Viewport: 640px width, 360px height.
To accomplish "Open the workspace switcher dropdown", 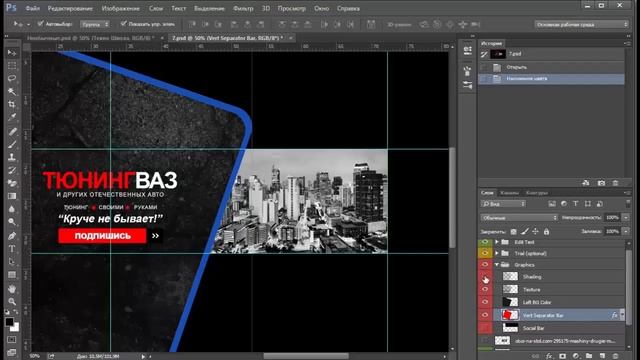I will coord(581,24).
